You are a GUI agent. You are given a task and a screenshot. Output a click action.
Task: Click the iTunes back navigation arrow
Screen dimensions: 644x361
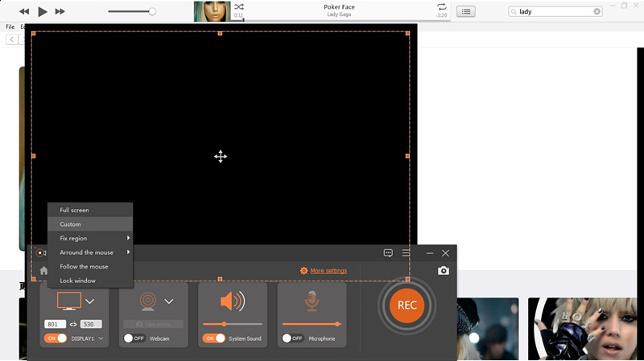pyautogui.click(x=12, y=39)
